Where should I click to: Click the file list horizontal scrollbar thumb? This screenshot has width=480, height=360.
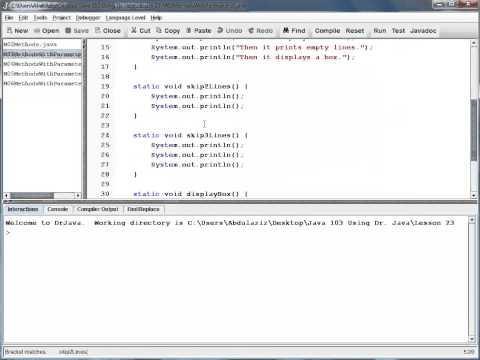(x=32, y=195)
